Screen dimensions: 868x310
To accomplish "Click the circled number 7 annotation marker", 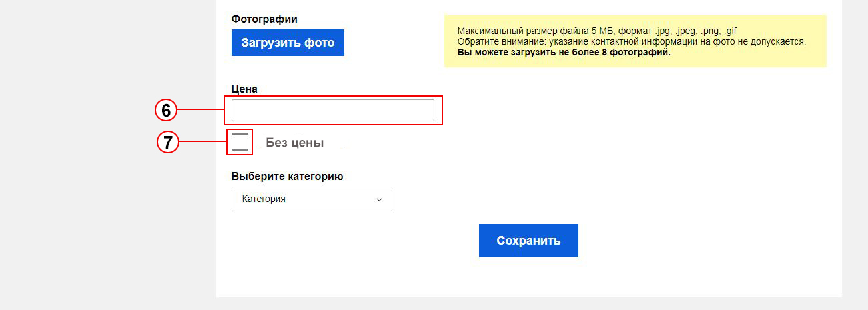I will coord(168,142).
